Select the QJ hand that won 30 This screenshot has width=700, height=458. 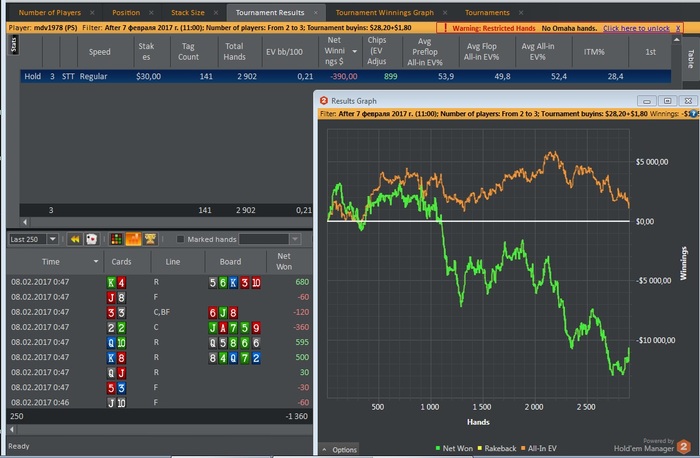click(160, 372)
